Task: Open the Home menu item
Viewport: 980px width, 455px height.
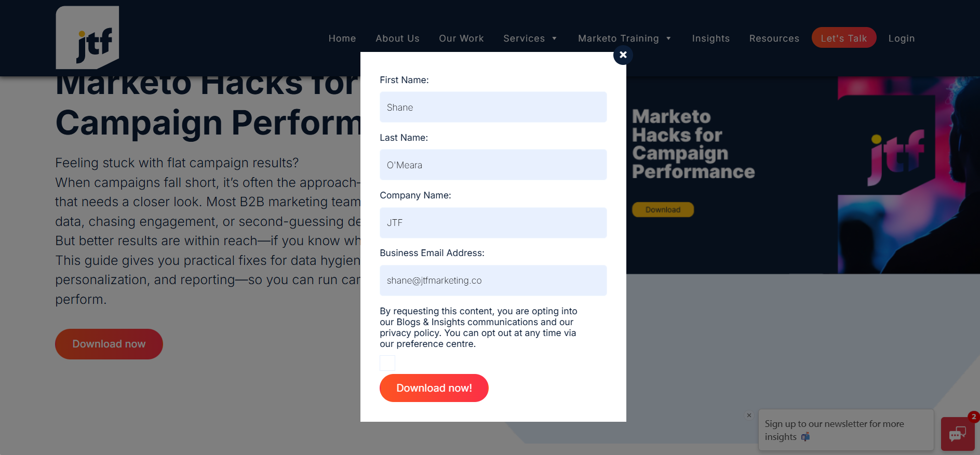Action: tap(342, 38)
